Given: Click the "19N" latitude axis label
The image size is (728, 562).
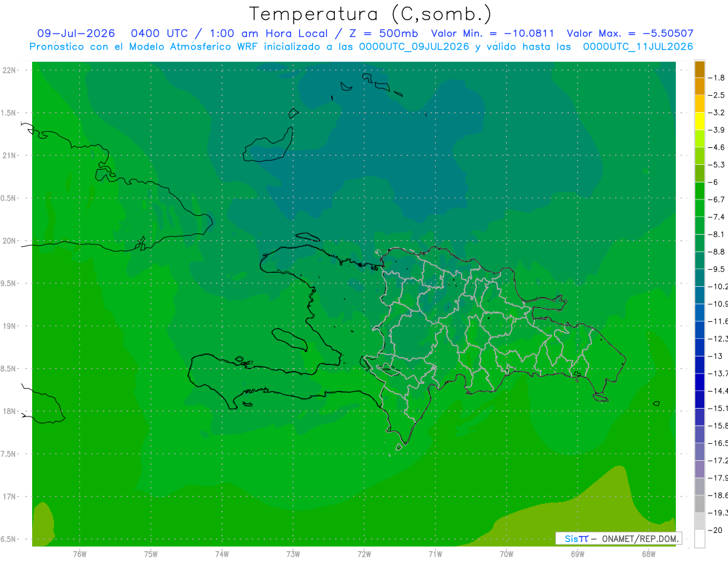Looking at the screenshot, I should [x=10, y=326].
